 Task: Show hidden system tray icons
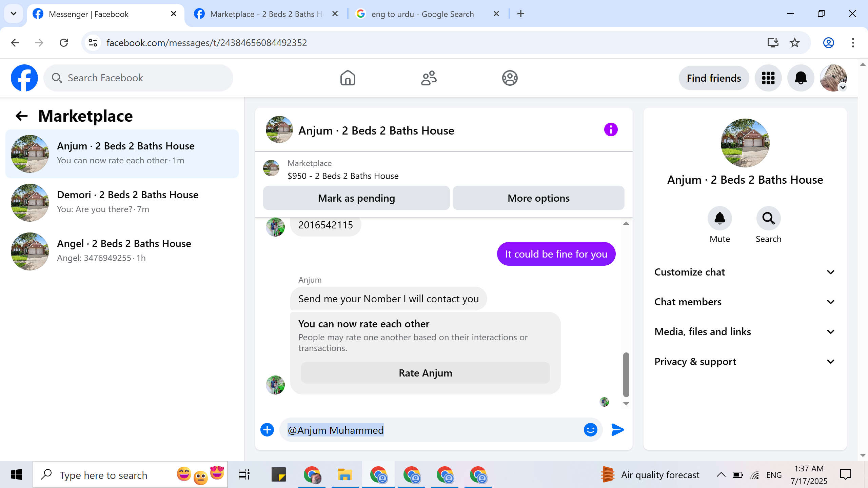click(x=721, y=474)
